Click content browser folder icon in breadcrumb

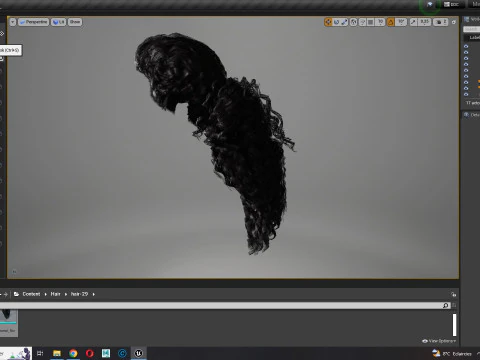16,294
